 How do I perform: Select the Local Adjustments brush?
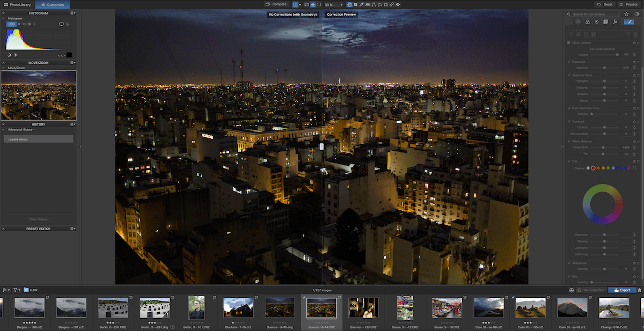629,21
